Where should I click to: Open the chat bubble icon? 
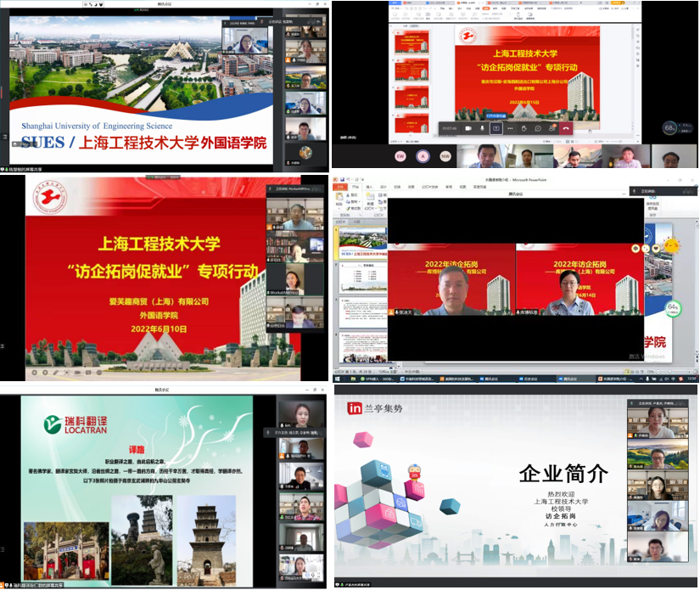coord(538,128)
